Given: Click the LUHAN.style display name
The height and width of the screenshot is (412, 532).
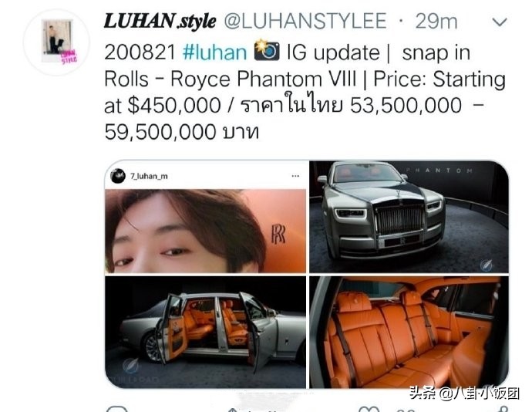Looking at the screenshot, I should click(160, 21).
